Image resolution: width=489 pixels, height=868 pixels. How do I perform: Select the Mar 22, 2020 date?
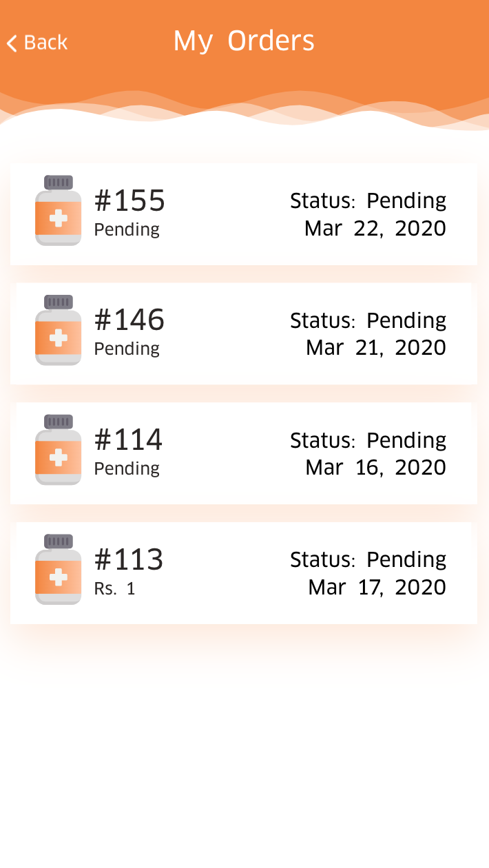[375, 229]
